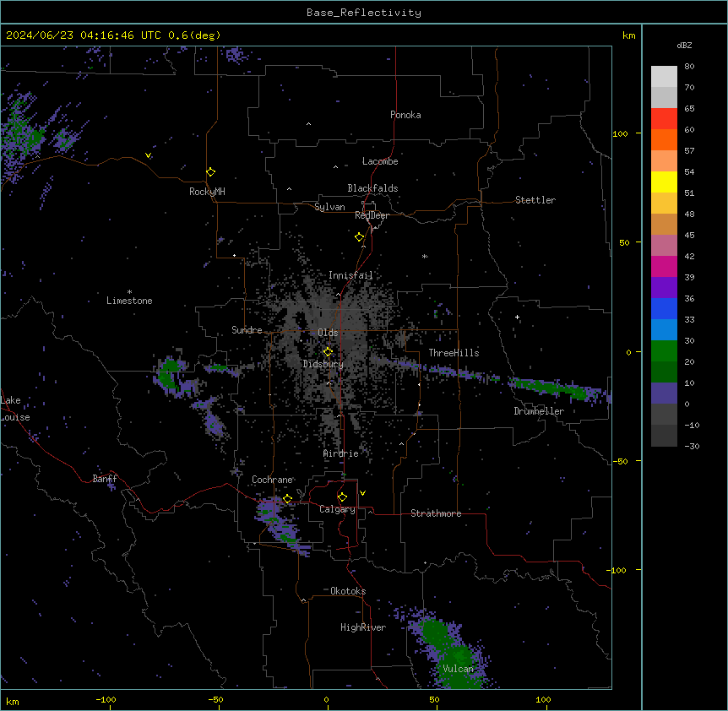
Task: Click the 2024/06/23 04:16:46 UTC timestamp
Action: (84, 35)
